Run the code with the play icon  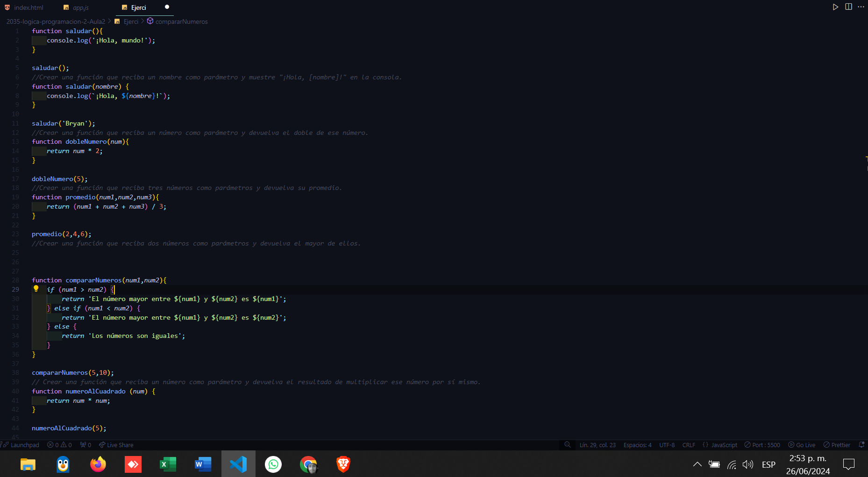pos(835,7)
